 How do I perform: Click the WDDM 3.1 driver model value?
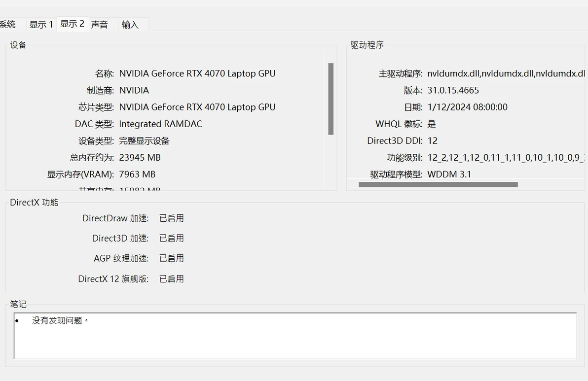coord(449,174)
